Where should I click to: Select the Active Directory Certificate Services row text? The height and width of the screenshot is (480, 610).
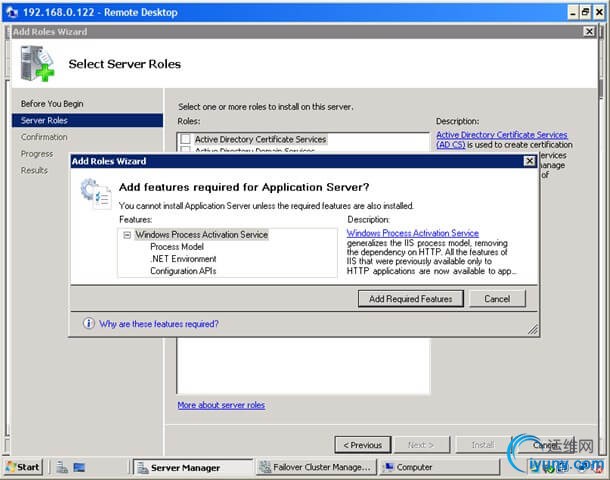260,139
